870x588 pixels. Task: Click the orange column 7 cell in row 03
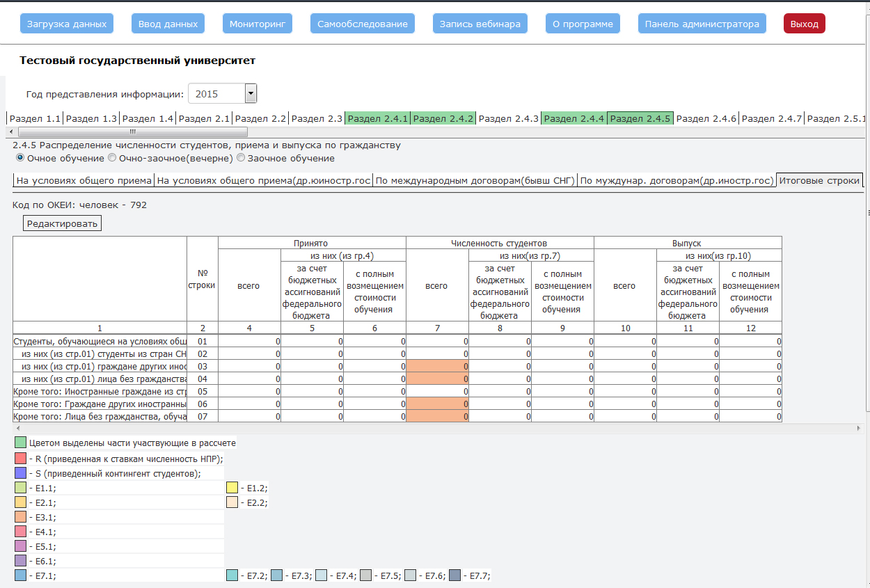[x=437, y=366]
